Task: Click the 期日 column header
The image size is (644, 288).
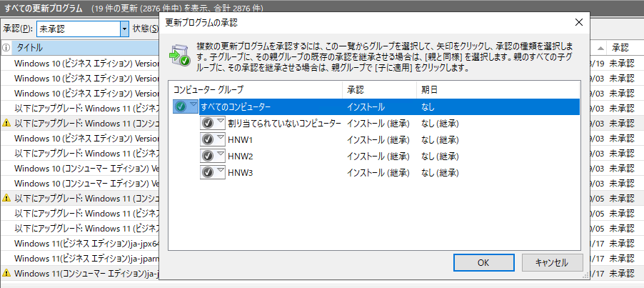Action: click(x=498, y=89)
